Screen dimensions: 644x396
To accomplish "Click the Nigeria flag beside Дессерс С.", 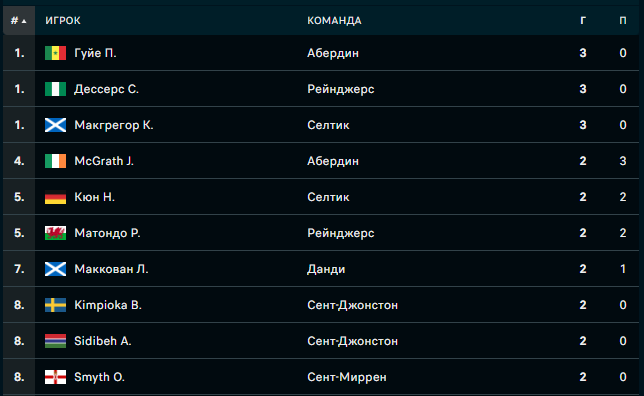I will tap(55, 89).
